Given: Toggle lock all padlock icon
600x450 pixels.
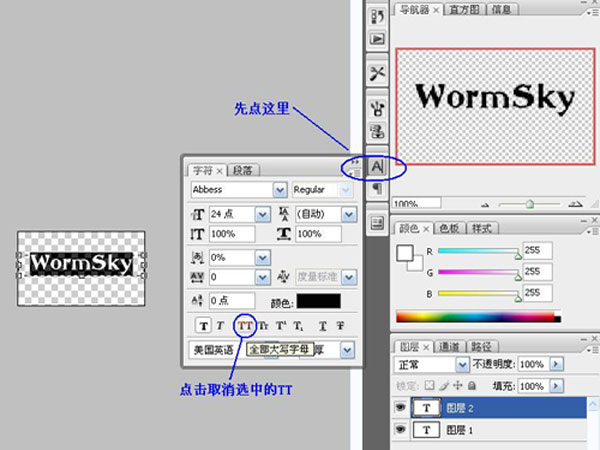Looking at the screenshot, I should [472, 386].
